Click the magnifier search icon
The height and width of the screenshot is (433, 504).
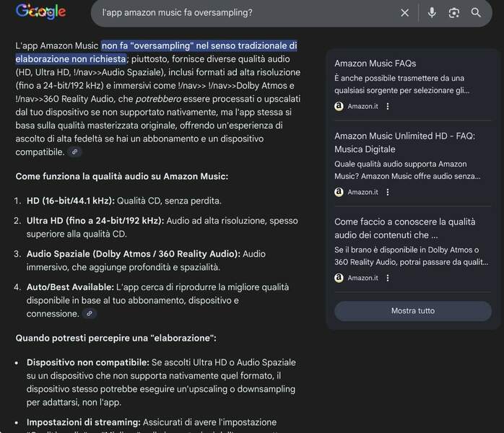click(x=476, y=13)
